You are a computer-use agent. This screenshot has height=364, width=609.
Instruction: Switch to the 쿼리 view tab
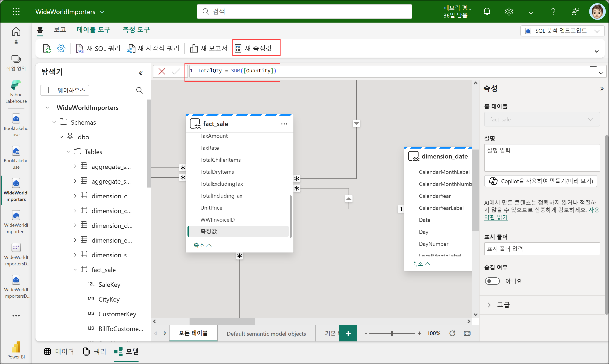94,351
